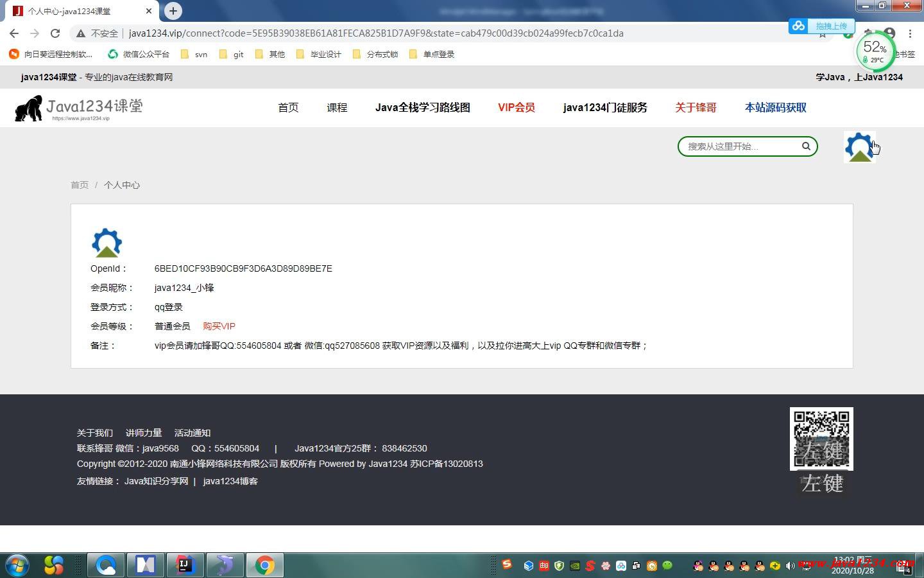Open 关于锋哥 navigation item

click(x=696, y=107)
